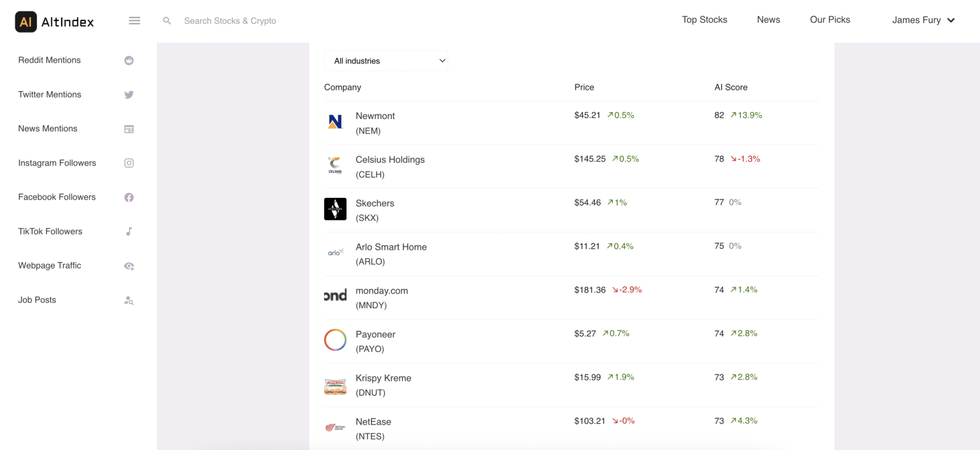The width and height of the screenshot is (980, 450).
Task: Focus the Search Stocks & Crypto field
Action: pyautogui.click(x=230, y=21)
